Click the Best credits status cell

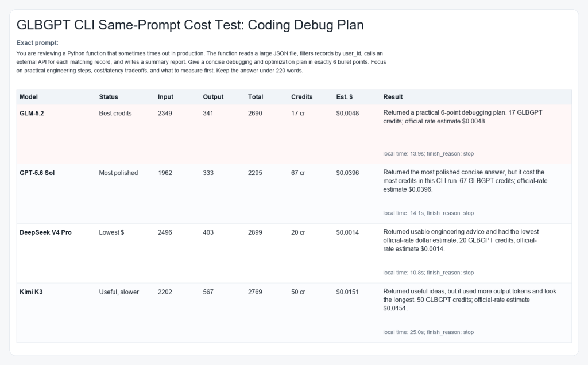tap(115, 113)
